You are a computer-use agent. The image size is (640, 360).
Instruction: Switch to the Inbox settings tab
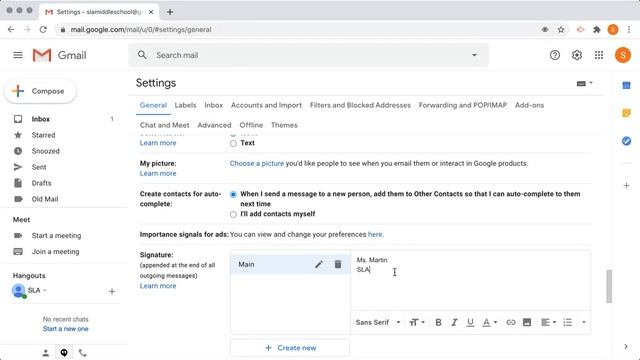(213, 105)
